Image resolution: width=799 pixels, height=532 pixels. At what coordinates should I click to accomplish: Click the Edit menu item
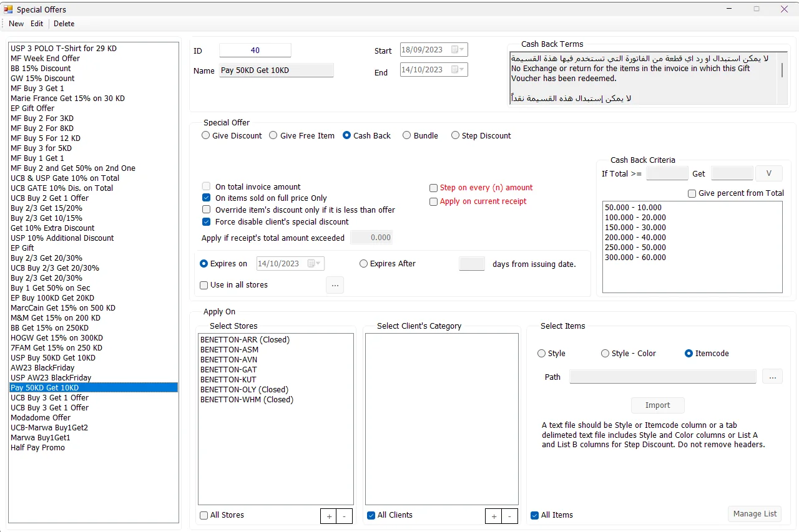37,24
